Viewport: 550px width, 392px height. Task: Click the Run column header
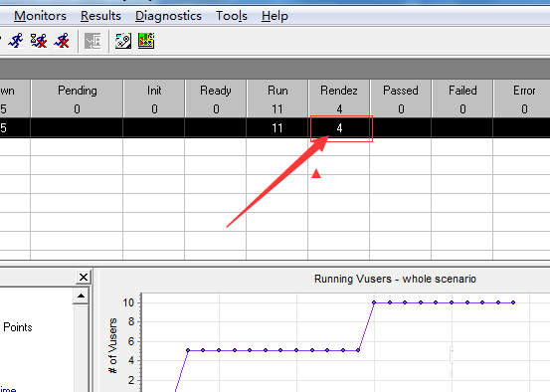click(x=277, y=91)
